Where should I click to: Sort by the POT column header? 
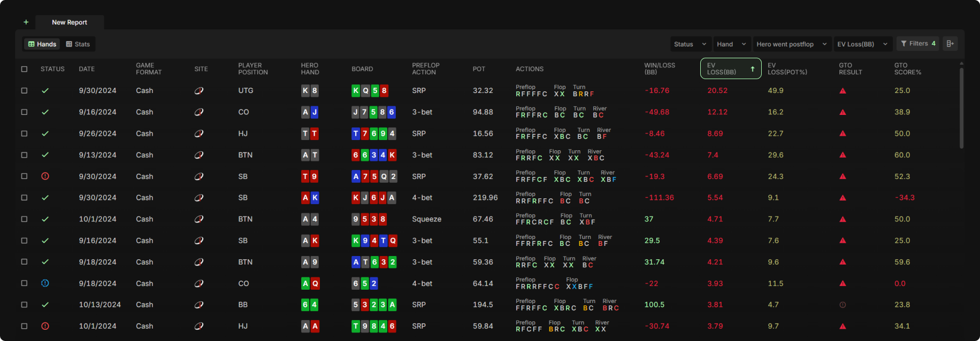pos(479,69)
